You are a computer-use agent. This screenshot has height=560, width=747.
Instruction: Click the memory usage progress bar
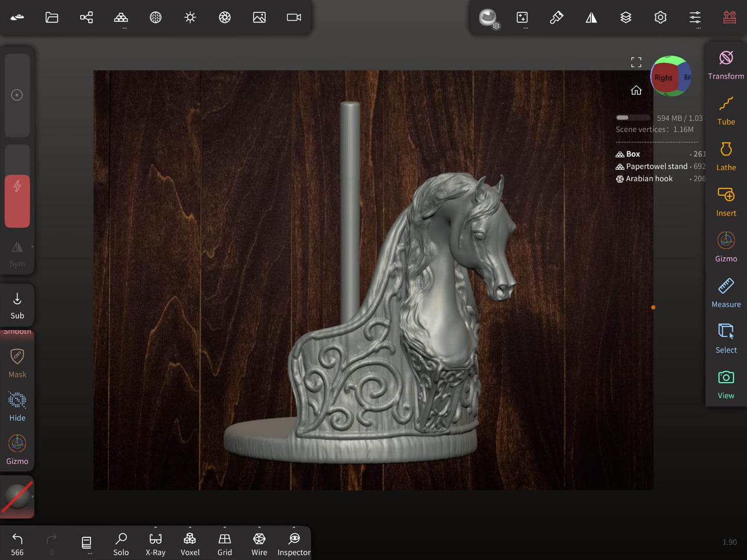tap(633, 117)
